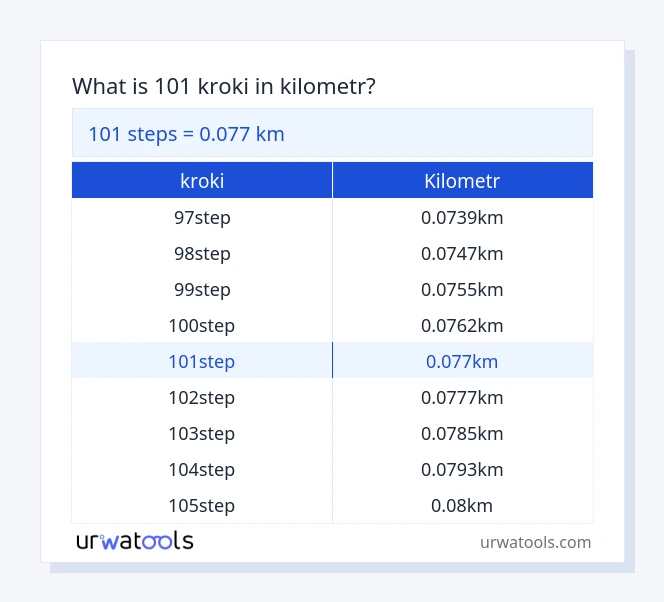Viewport: 664px width, 602px height.
Task: Click the 0.08km cell
Action: point(462,505)
